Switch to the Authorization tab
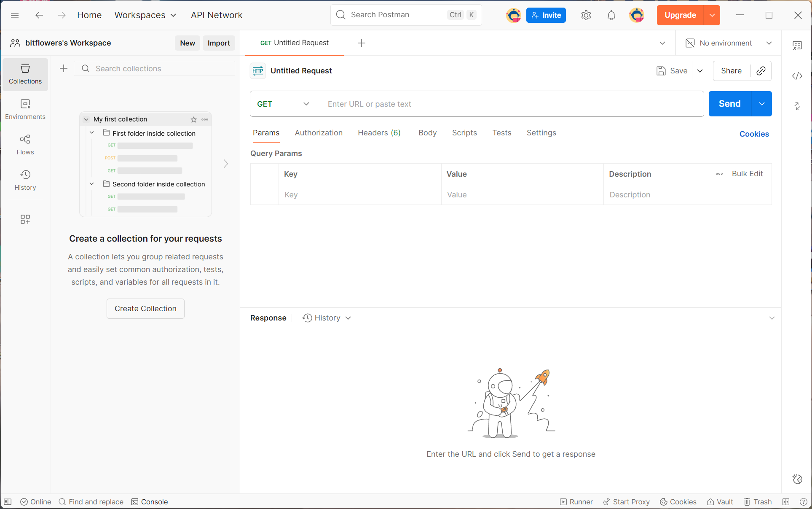Screen dimensions: 812x509 (319, 133)
